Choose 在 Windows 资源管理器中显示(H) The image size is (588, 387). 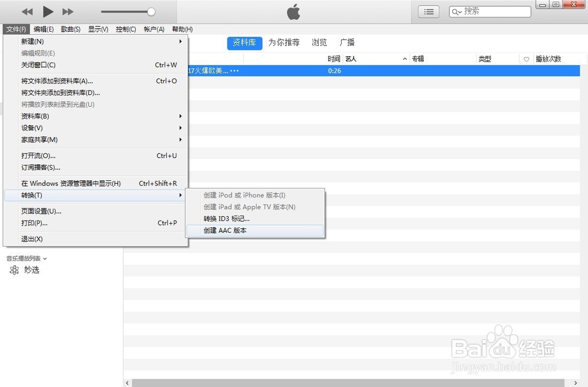(x=96, y=183)
